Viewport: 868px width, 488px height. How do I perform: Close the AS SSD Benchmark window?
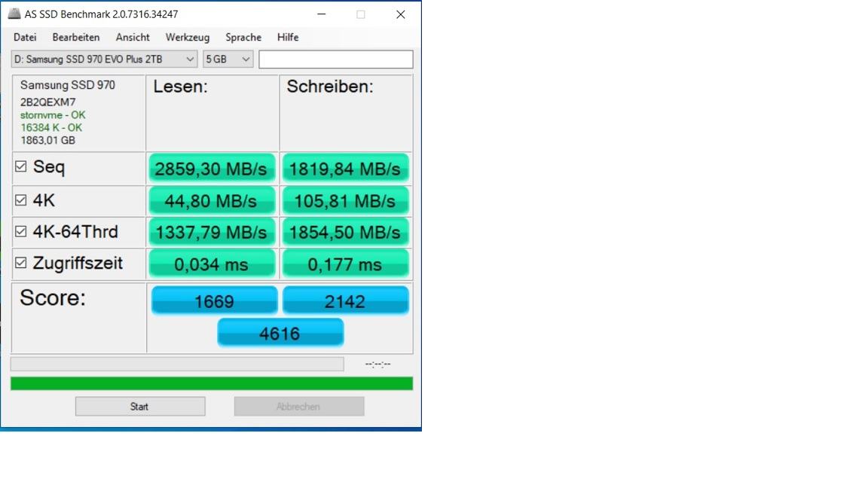[401, 14]
